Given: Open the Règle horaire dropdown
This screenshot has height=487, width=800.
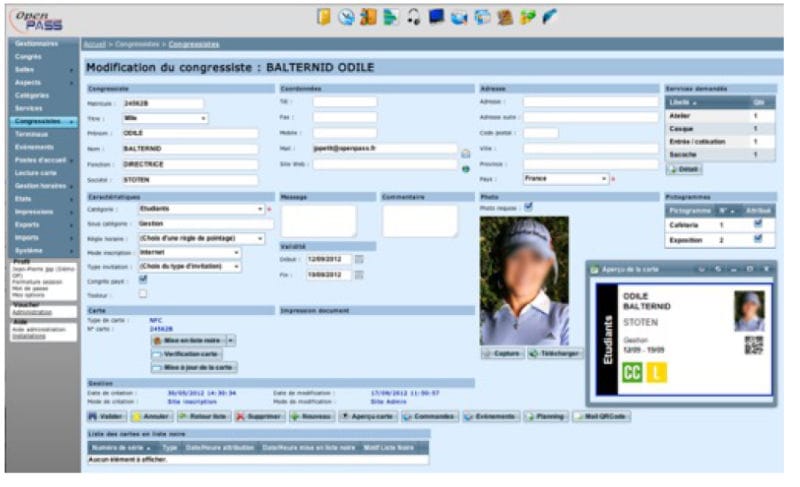Looking at the screenshot, I should [202, 239].
